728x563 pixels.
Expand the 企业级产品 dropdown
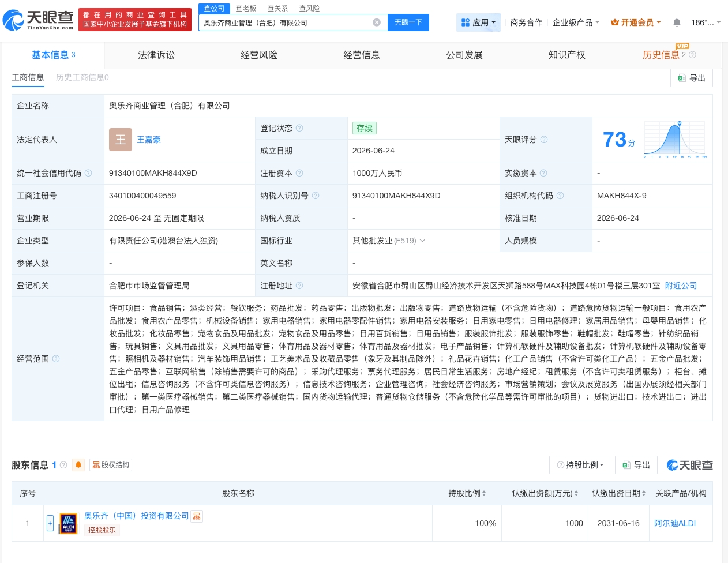(x=576, y=22)
